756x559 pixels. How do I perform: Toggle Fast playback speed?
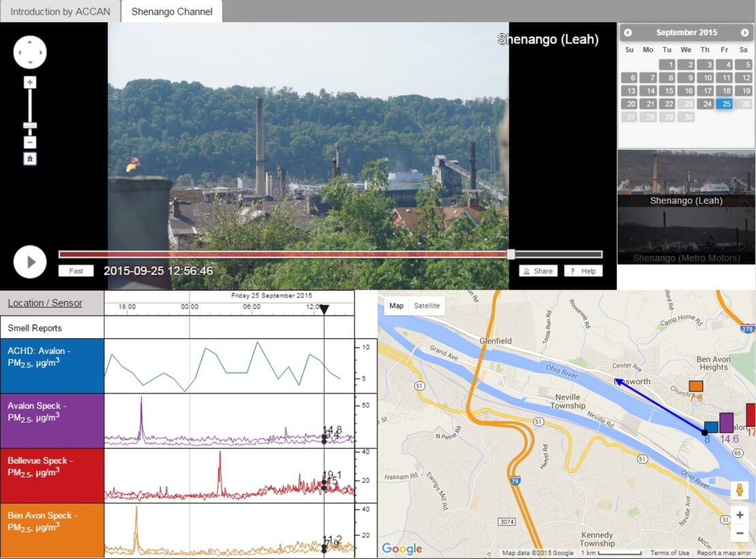[76, 271]
